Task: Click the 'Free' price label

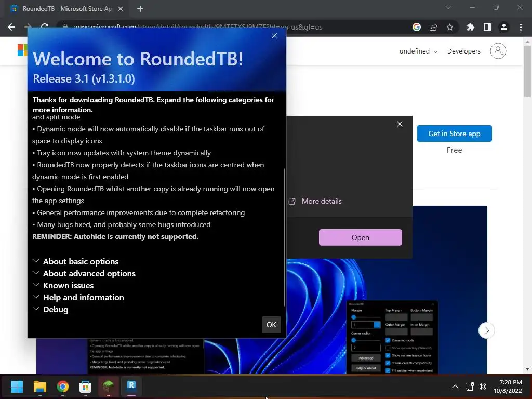Action: tap(454, 150)
